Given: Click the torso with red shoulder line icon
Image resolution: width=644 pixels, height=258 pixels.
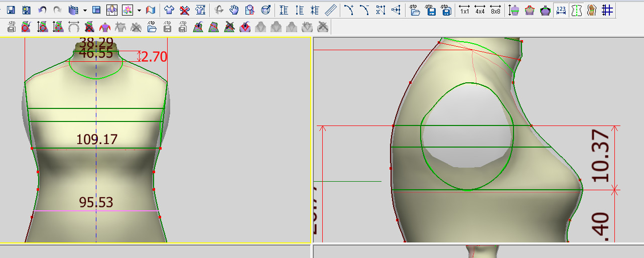Looking at the screenshot, I should click(529, 10).
